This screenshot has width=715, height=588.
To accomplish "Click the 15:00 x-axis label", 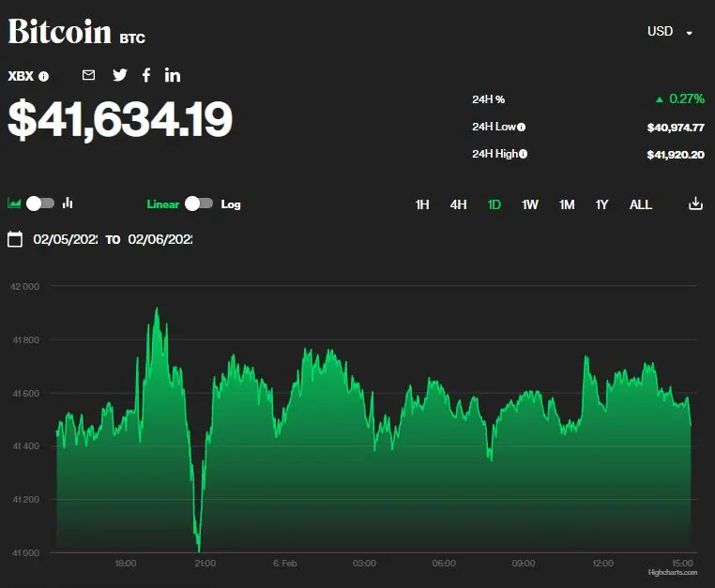I will pyautogui.click(x=682, y=563).
